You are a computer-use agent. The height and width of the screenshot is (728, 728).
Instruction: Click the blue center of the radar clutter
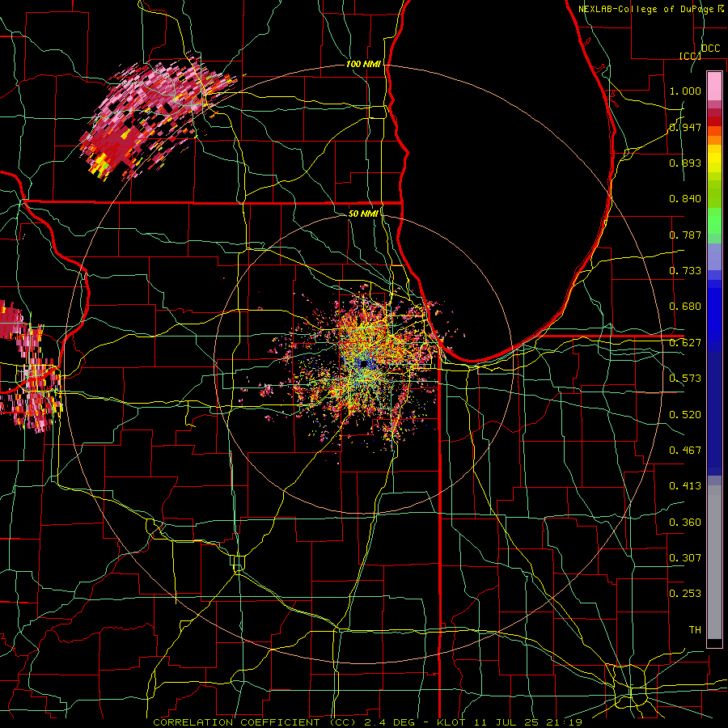(x=365, y=363)
